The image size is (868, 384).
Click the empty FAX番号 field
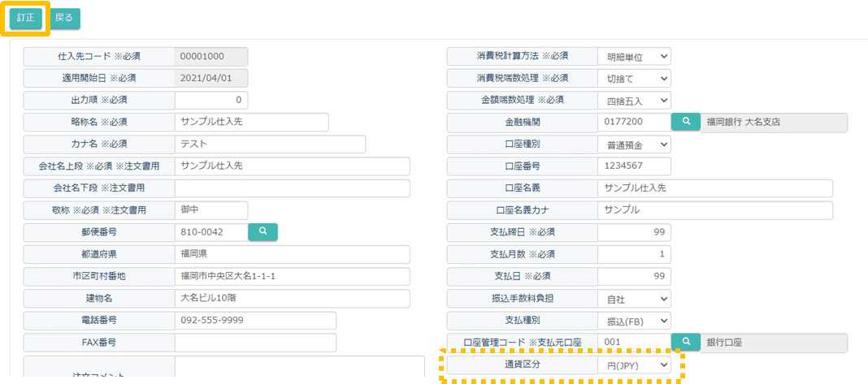tap(255, 343)
